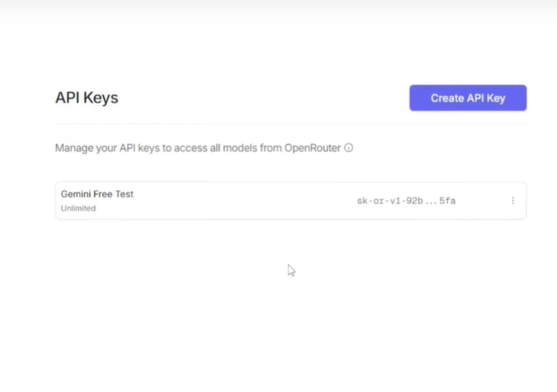The width and height of the screenshot is (557, 392).
Task: Show the tooltip from the circled i icon
Action: click(349, 148)
